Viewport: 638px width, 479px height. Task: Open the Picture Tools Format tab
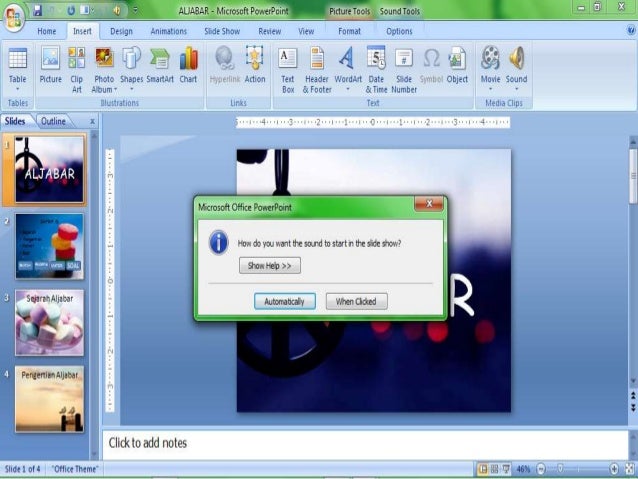(349, 31)
